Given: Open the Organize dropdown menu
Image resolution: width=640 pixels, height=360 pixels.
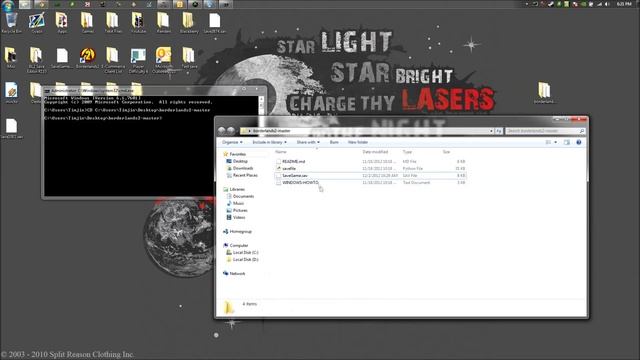Looking at the screenshot, I should tap(232, 142).
